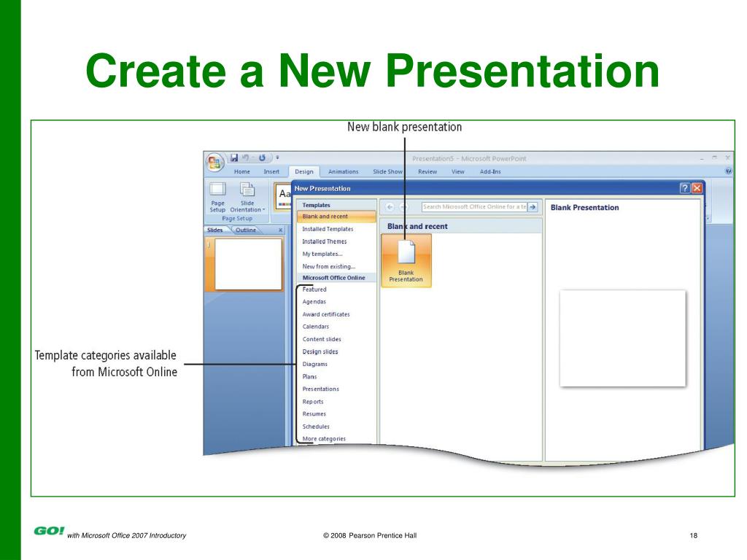Open the Slide Show tab

tap(387, 171)
